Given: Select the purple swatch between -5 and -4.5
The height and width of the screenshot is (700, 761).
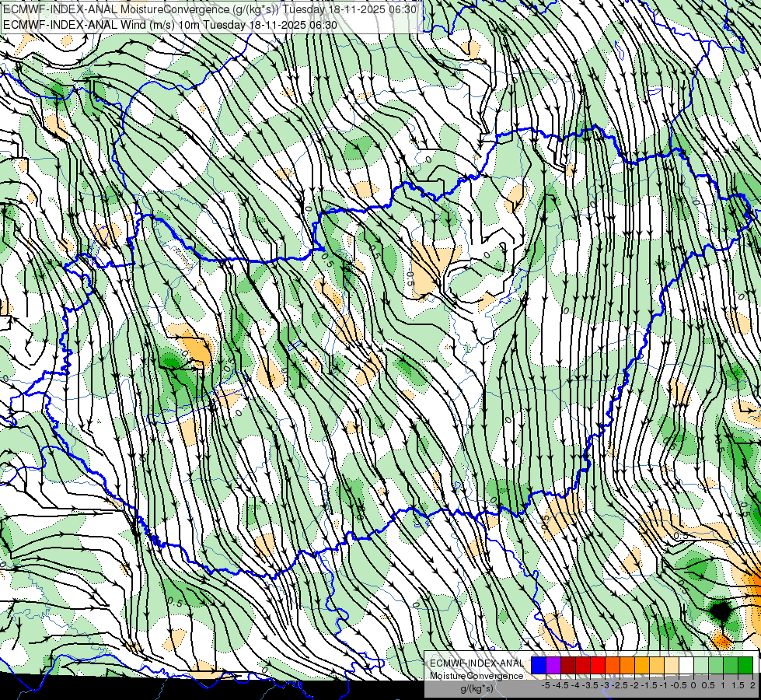Looking at the screenshot, I should point(553,665).
